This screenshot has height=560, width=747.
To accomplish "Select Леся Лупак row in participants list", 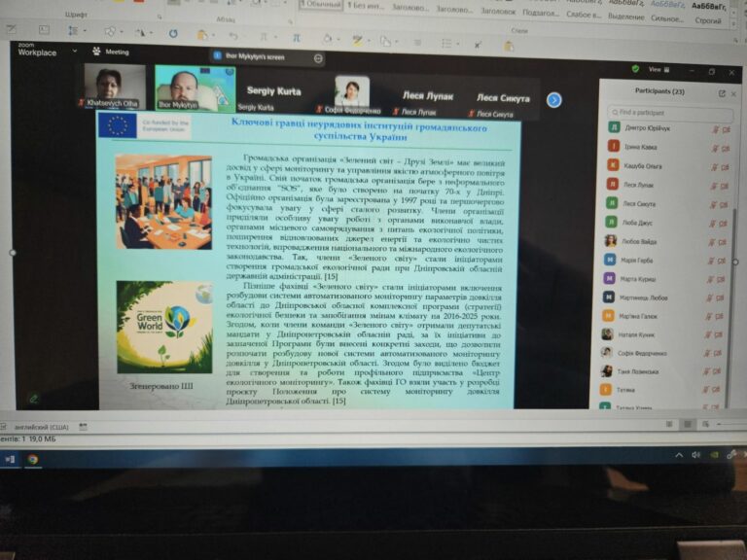I will [x=668, y=185].
